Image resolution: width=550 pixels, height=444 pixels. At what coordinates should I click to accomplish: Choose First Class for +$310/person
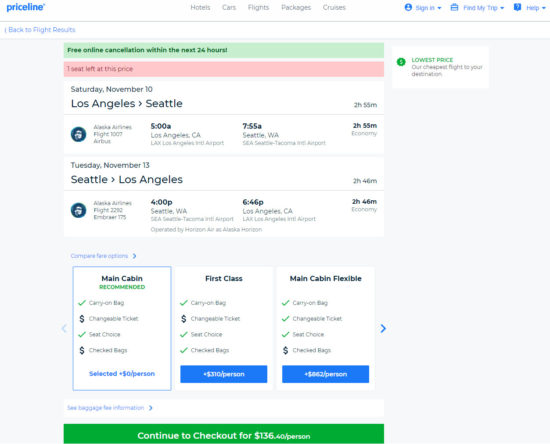point(224,374)
